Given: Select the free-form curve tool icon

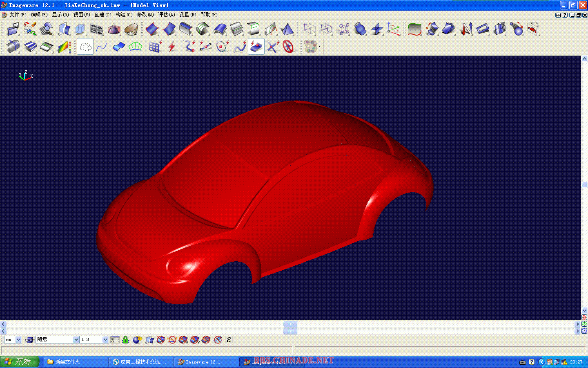Looking at the screenshot, I should coord(101,47).
